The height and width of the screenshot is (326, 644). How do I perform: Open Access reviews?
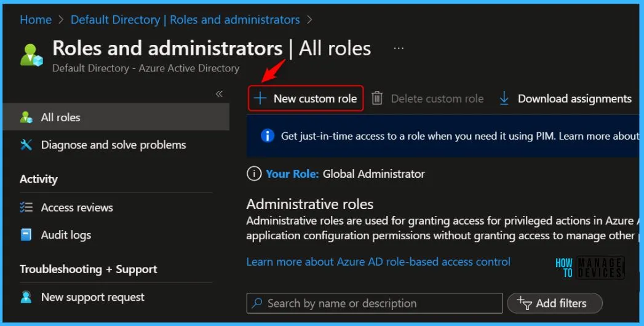pos(77,207)
